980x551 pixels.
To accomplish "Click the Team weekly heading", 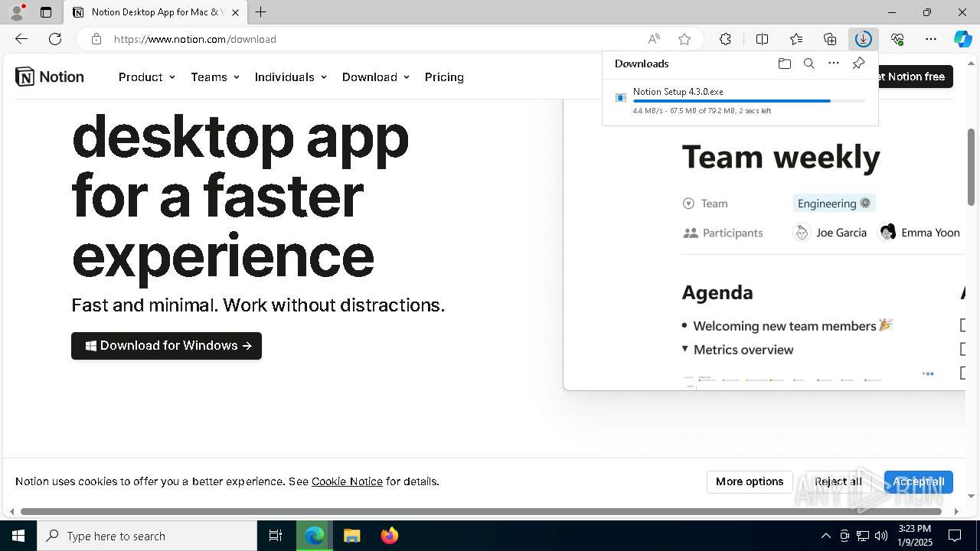I will point(781,157).
